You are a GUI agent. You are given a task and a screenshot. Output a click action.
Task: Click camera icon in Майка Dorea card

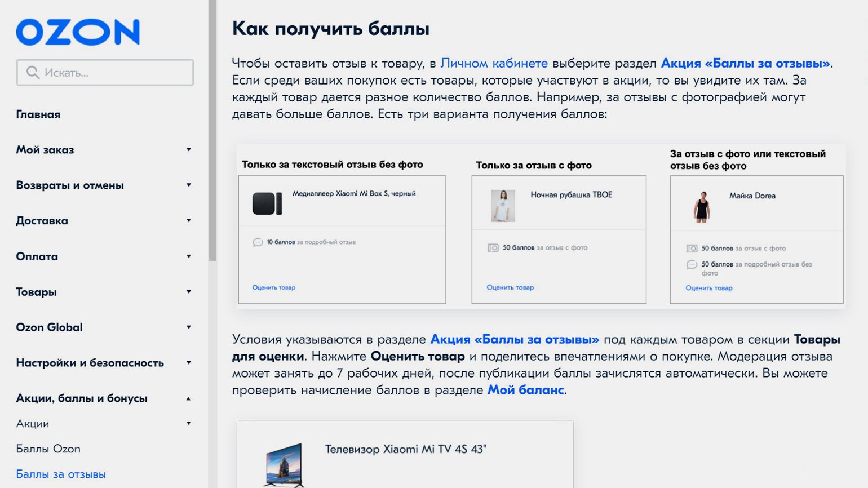(692, 248)
